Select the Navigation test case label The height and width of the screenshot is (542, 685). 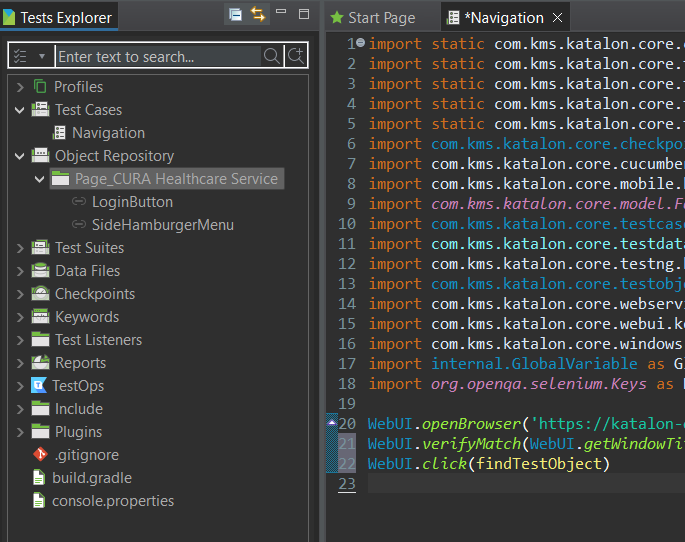108,133
